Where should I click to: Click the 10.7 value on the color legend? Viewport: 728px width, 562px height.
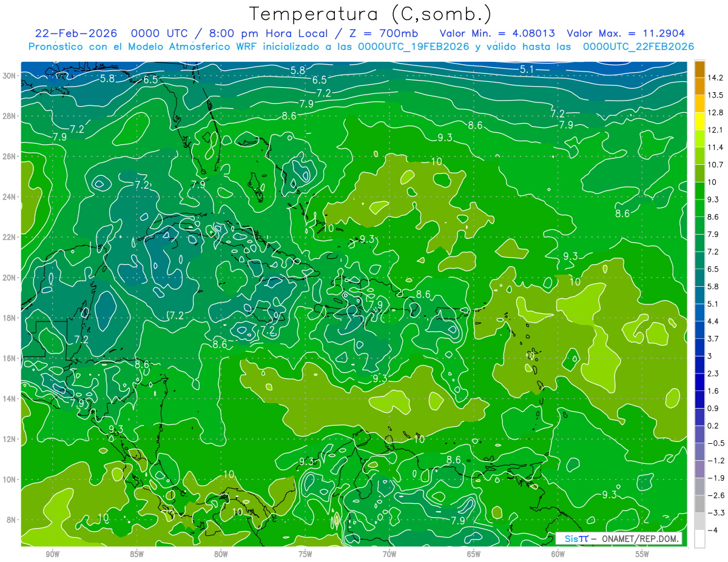(715, 165)
